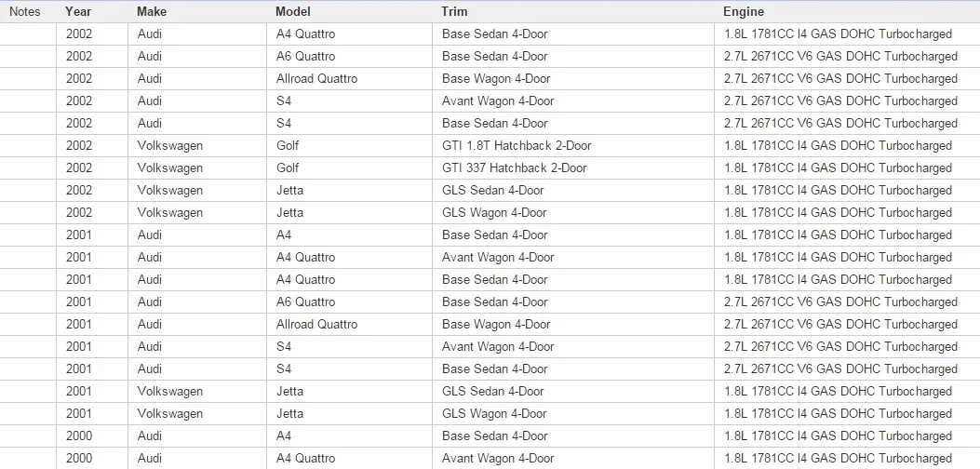Select the 2000 Audi A4 model cell
The width and height of the screenshot is (980, 469).
[349, 435]
